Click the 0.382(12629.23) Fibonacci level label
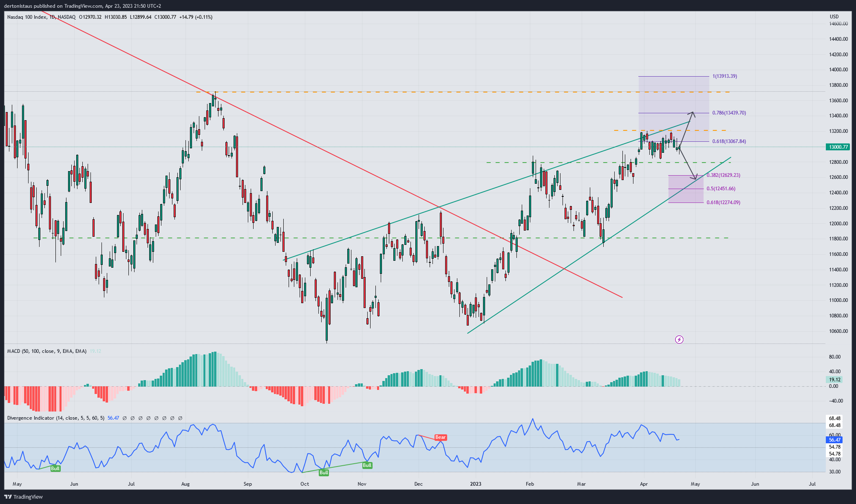Viewport: 856px width, 504px height. (x=723, y=175)
